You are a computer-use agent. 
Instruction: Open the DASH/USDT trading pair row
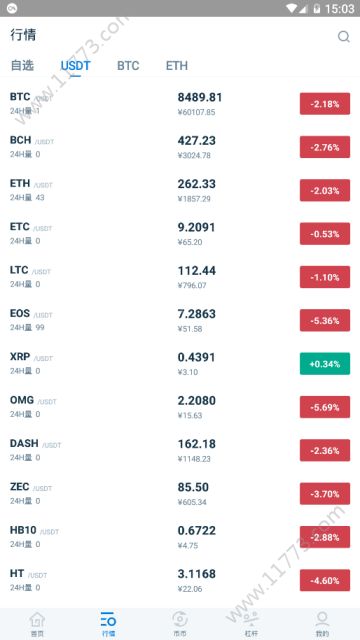pos(180,450)
